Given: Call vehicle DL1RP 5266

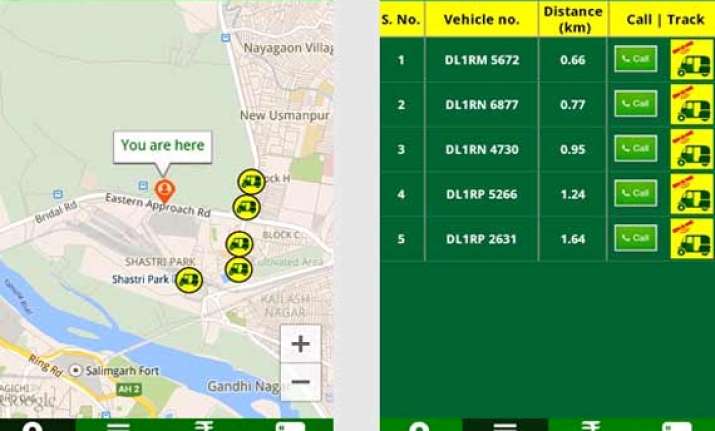Looking at the screenshot, I should (x=635, y=193).
